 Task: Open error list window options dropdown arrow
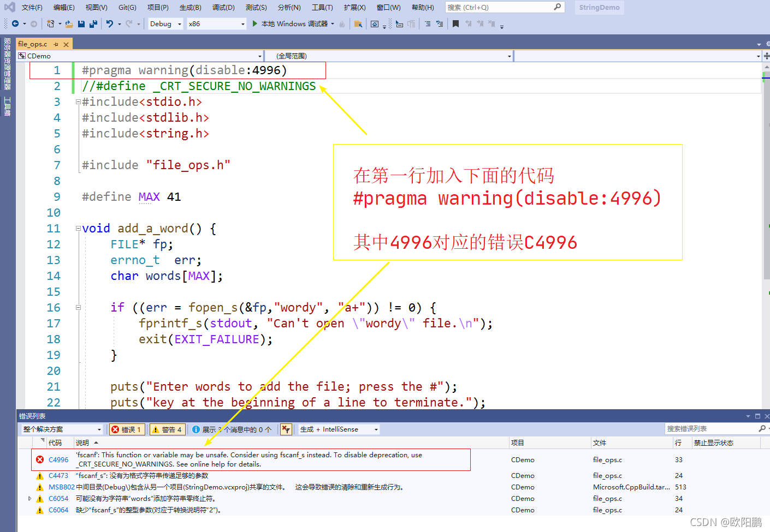point(748,416)
